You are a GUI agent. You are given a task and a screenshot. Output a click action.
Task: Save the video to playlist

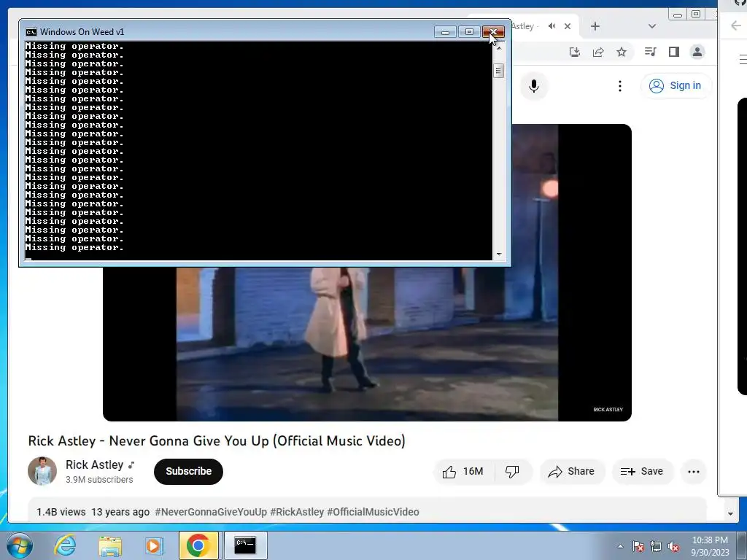pyautogui.click(x=642, y=472)
